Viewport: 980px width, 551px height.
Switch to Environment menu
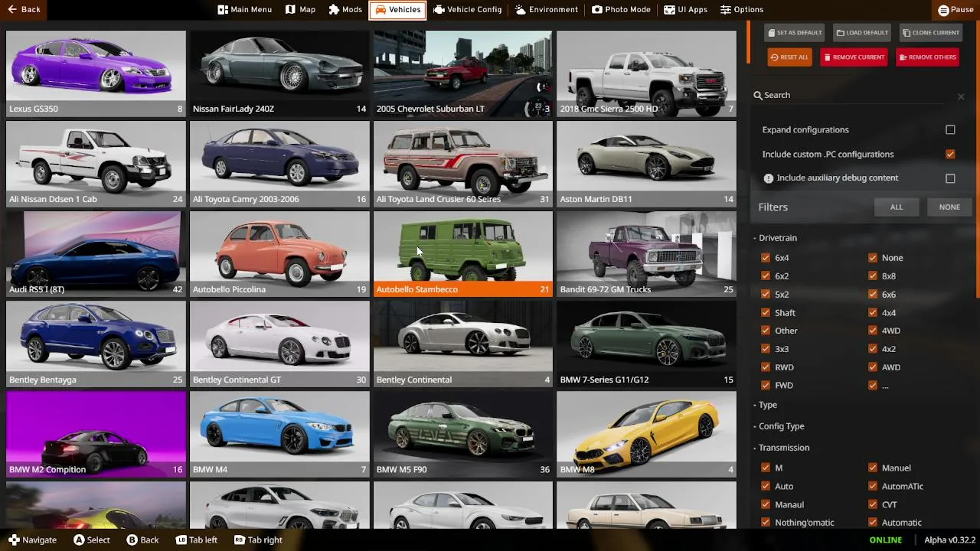point(546,10)
